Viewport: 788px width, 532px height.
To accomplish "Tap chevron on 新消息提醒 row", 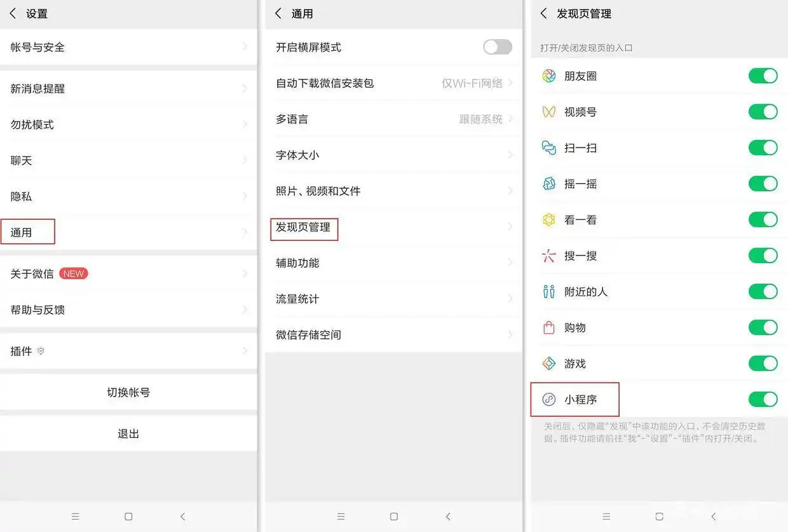I will (245, 89).
